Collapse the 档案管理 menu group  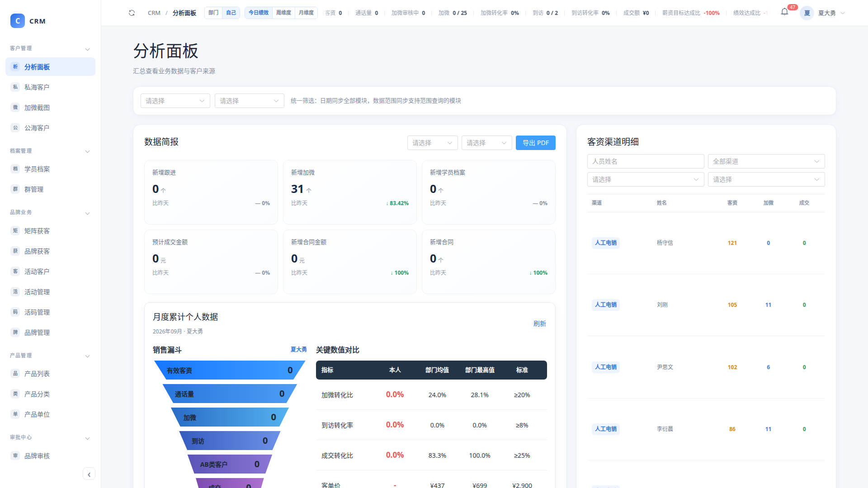87,151
